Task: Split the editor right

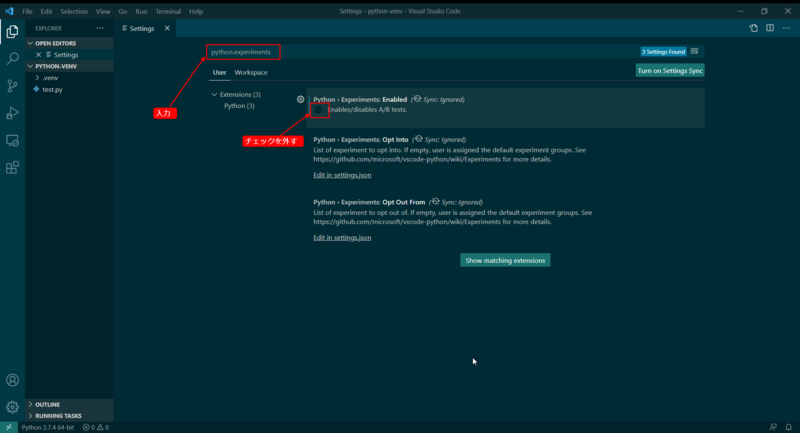Action: [770, 28]
